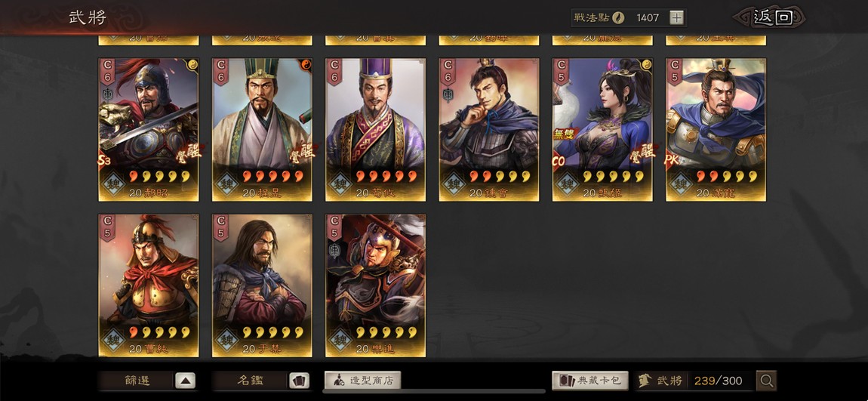
Task: Select the 鍾會 general card
Action: [489, 130]
